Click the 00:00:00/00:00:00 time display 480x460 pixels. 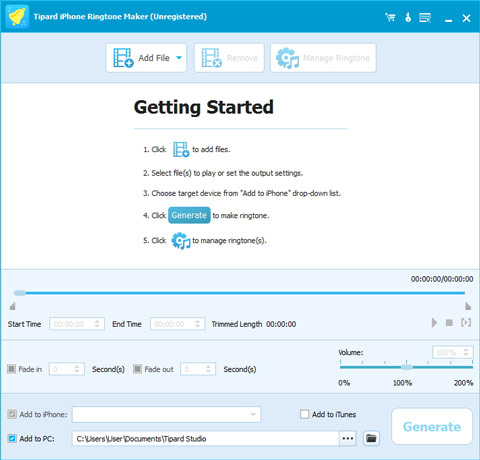[x=442, y=279]
